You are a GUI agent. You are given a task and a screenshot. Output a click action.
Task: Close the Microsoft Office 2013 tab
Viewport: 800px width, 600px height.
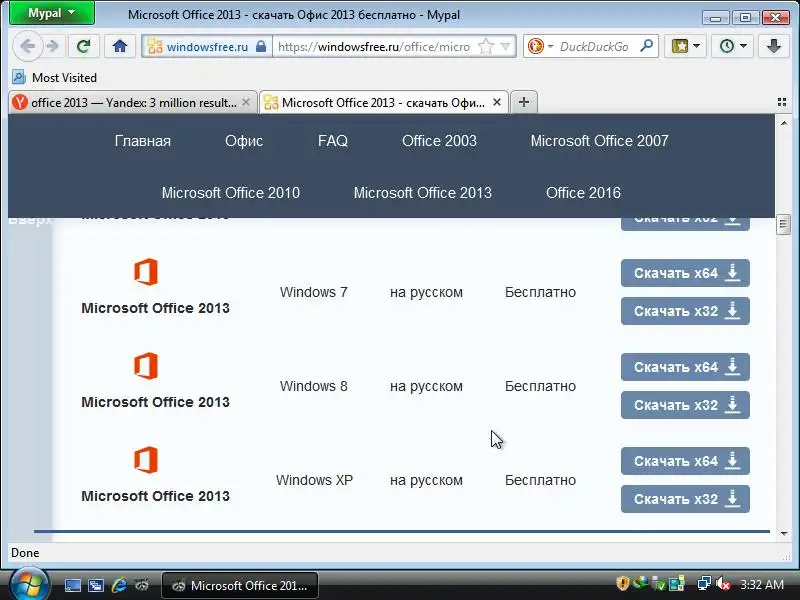[497, 102]
